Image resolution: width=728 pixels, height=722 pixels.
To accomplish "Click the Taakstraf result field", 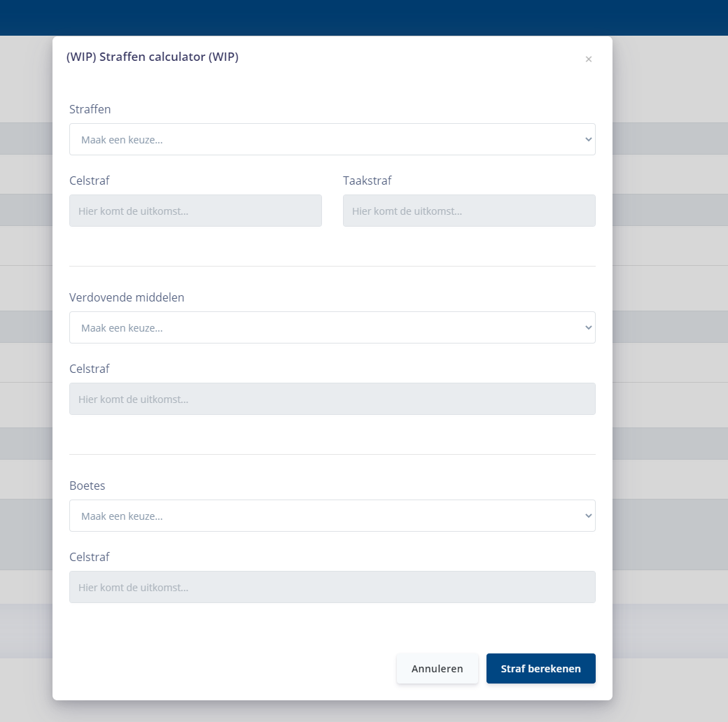I will (x=469, y=211).
